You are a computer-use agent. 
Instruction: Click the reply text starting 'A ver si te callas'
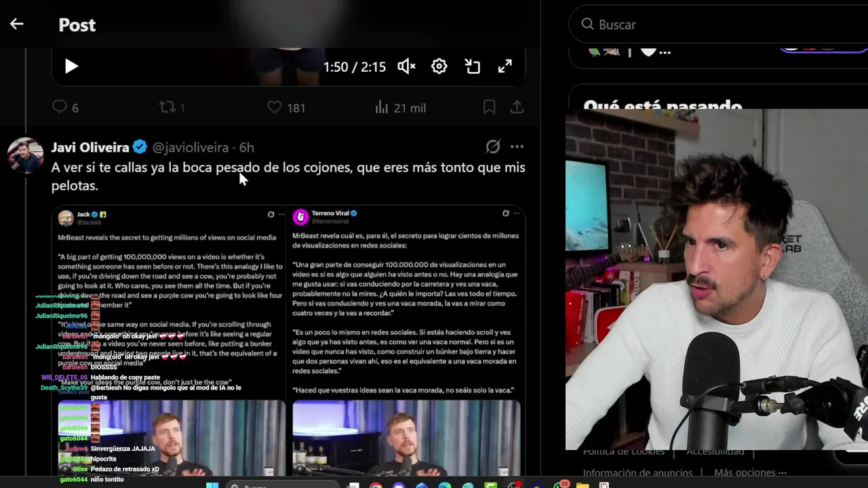coord(288,176)
